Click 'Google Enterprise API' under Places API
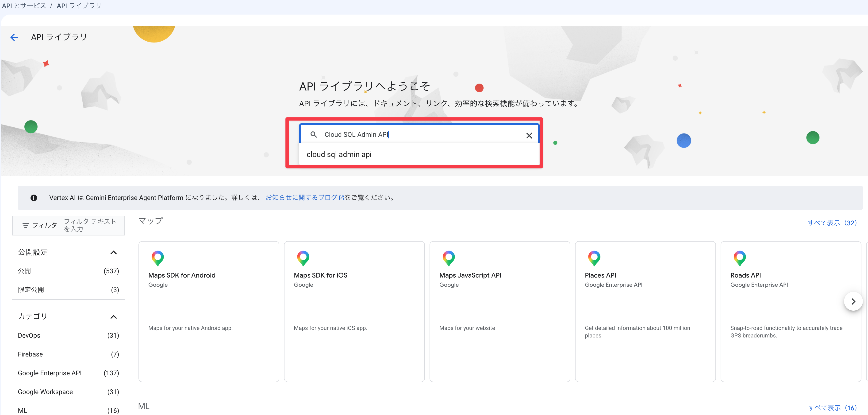Viewport: 868px width, 415px height. coord(613,285)
